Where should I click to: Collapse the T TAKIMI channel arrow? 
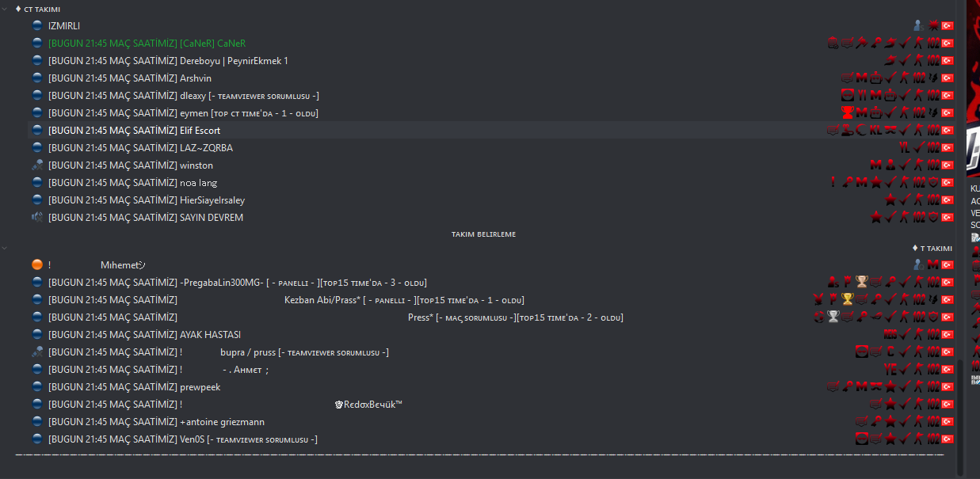(x=6, y=248)
